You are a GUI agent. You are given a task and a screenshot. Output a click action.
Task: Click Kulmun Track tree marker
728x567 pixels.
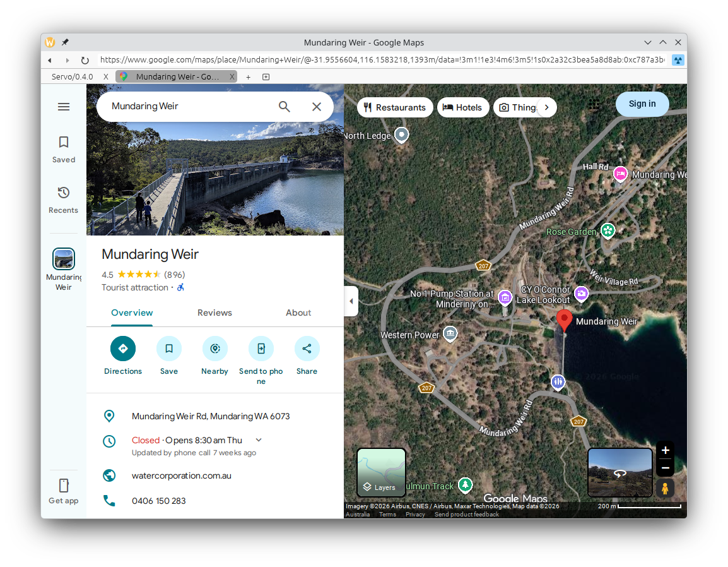465,485
